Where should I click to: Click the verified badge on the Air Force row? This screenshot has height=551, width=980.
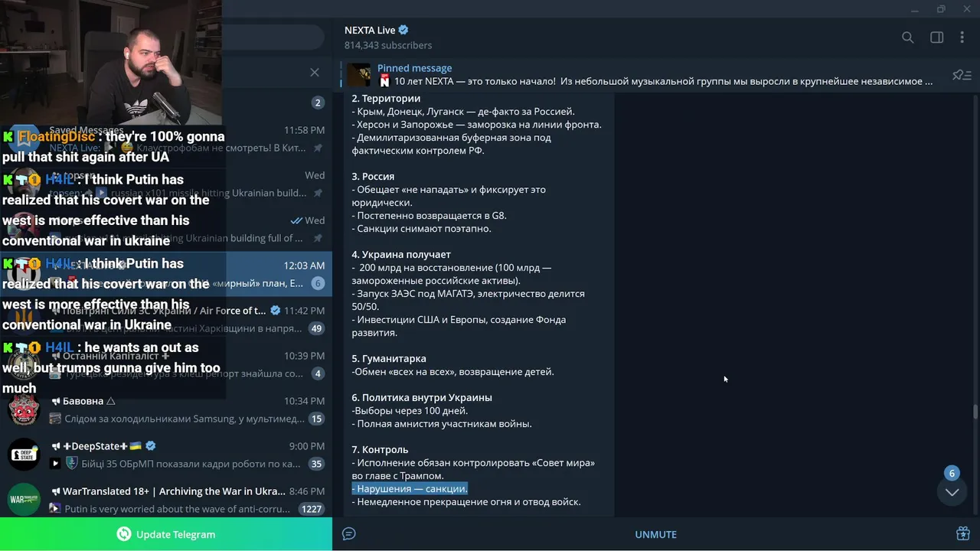[x=276, y=311]
